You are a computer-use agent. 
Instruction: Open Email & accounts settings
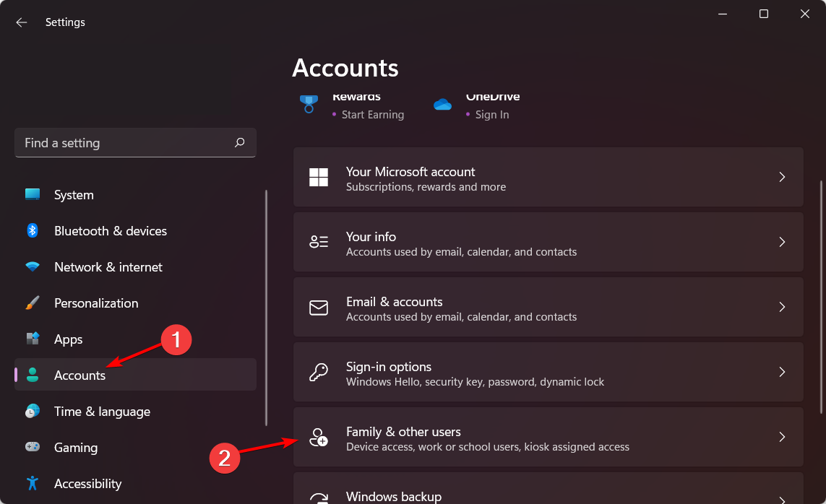point(547,307)
